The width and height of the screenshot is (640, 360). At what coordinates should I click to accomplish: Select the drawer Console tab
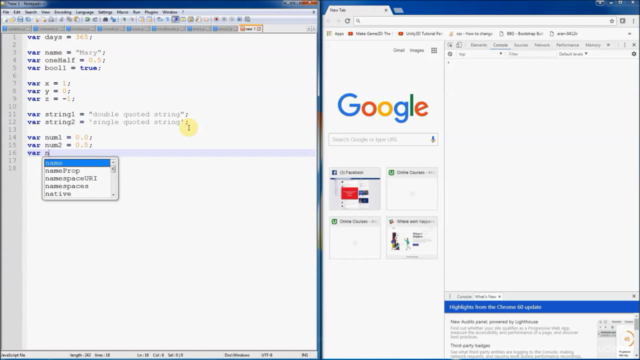[x=464, y=297]
